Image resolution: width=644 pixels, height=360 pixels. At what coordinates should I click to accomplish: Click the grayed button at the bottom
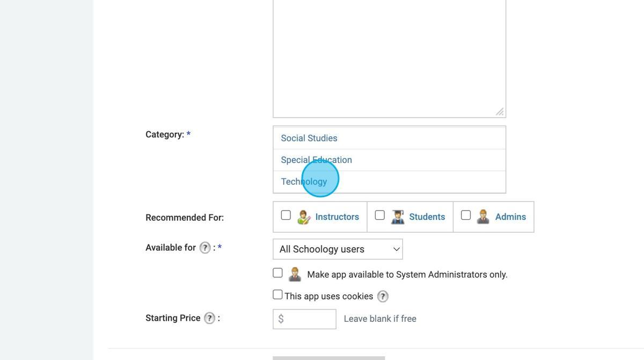tap(328, 358)
